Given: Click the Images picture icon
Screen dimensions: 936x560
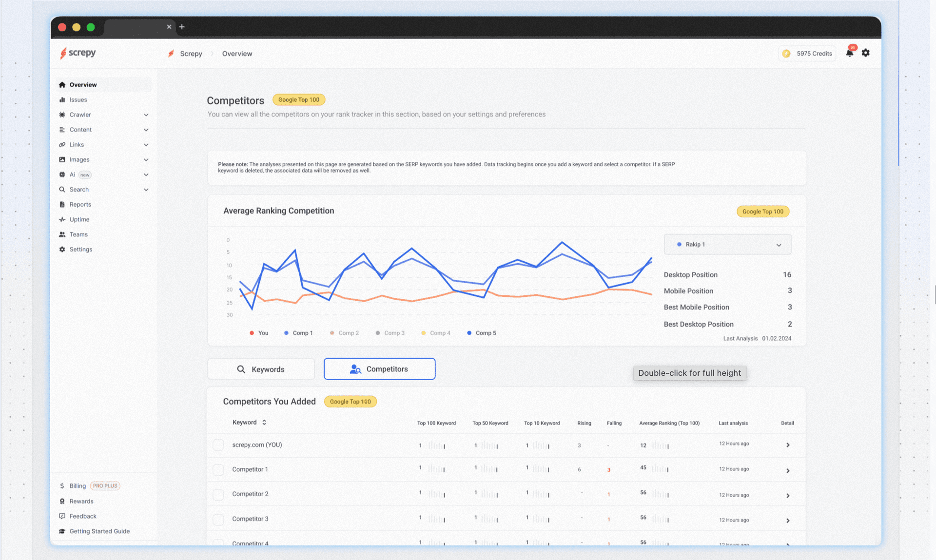Looking at the screenshot, I should click(x=62, y=159).
